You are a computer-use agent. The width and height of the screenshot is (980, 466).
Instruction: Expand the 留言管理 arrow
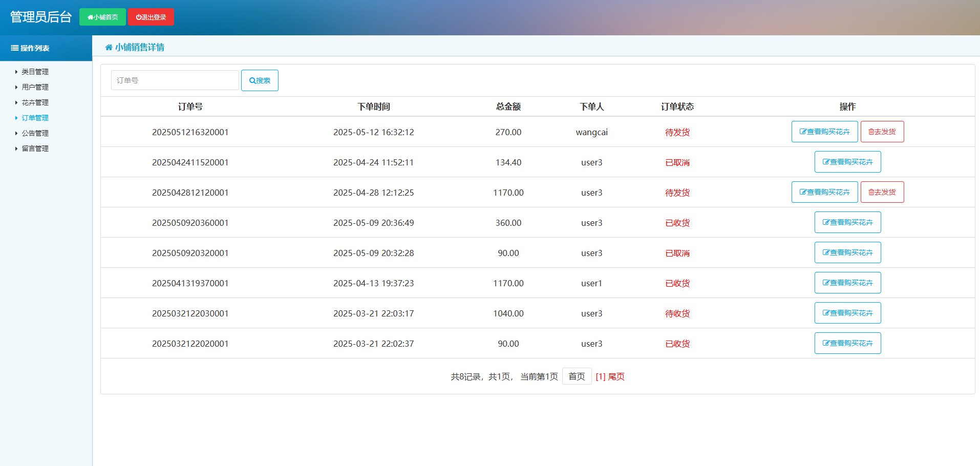(16, 149)
